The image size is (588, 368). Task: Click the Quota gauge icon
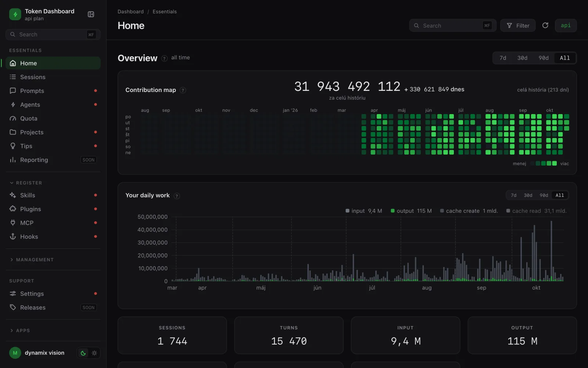13,118
